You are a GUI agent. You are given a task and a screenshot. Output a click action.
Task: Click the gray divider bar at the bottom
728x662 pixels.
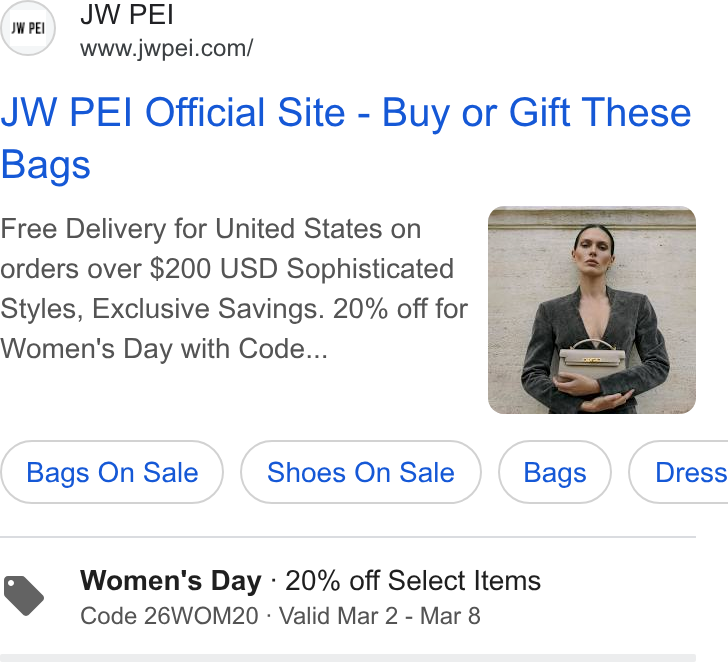pyautogui.click(x=348, y=658)
